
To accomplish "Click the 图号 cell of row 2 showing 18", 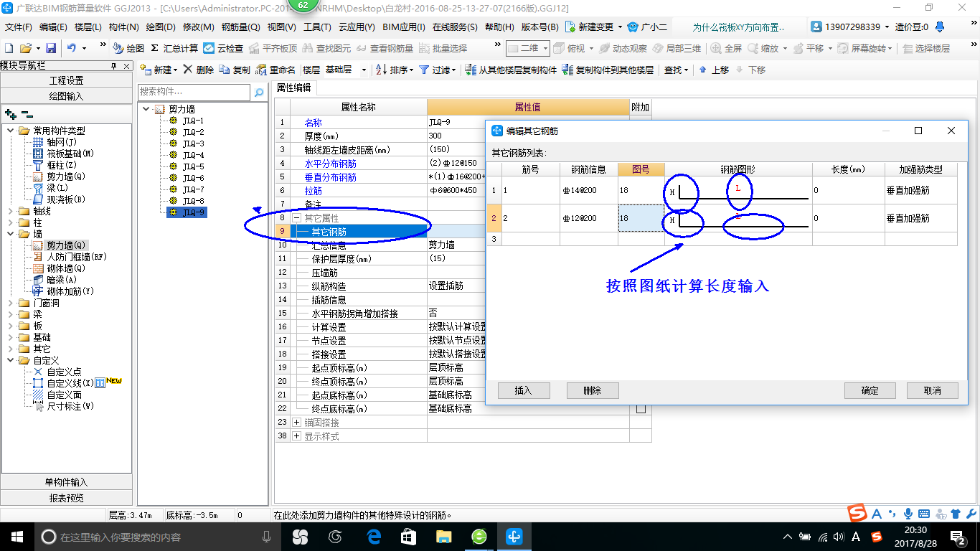I will 641,218.
